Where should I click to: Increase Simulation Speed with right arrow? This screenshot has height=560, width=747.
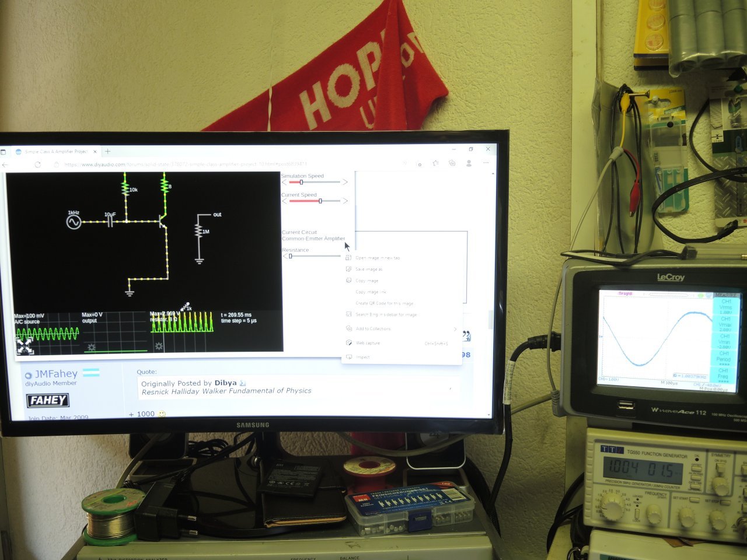(x=345, y=182)
